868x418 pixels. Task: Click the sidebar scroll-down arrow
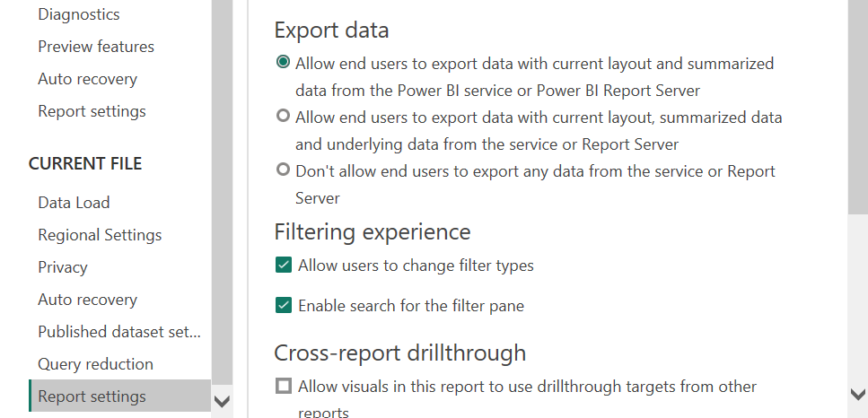[222, 402]
